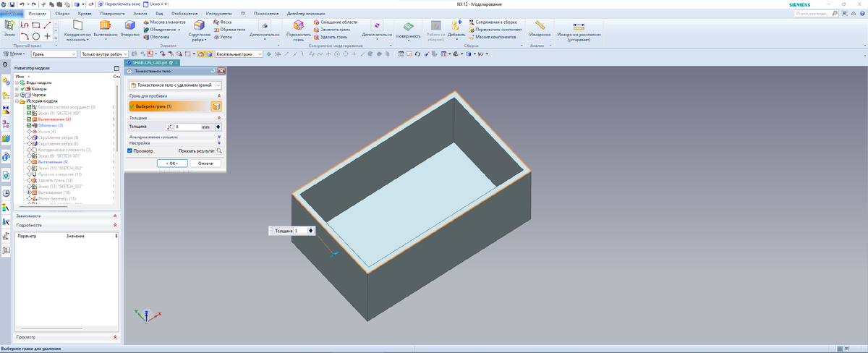
Task: Open the Меню dropdown
Action: pyautogui.click(x=15, y=54)
